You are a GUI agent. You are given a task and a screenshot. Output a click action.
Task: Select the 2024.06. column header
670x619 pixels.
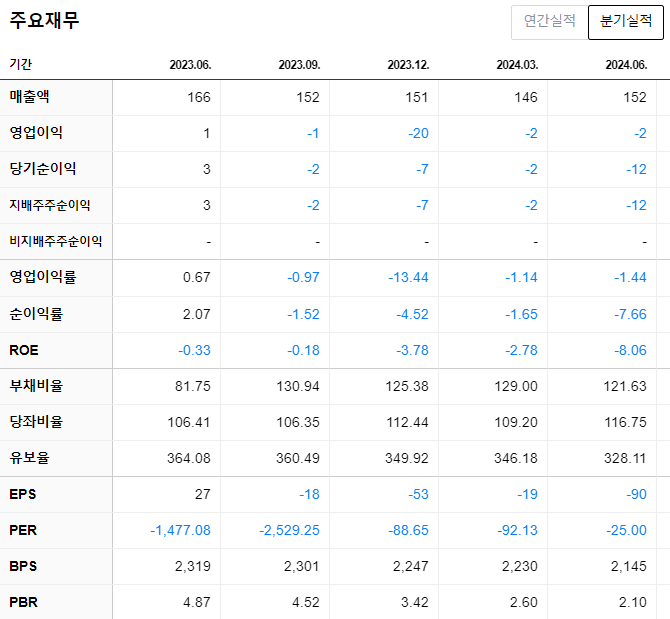(x=626, y=65)
